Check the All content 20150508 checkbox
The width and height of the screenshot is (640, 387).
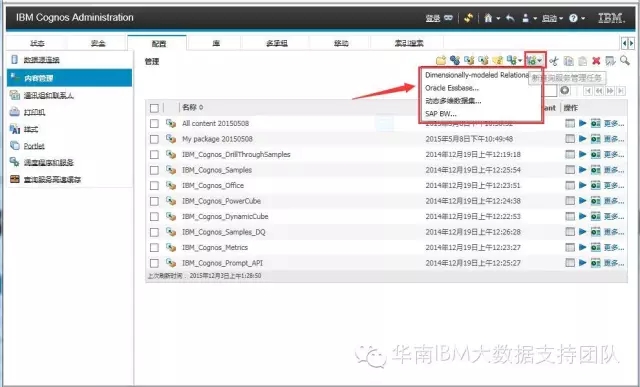pyautogui.click(x=154, y=124)
